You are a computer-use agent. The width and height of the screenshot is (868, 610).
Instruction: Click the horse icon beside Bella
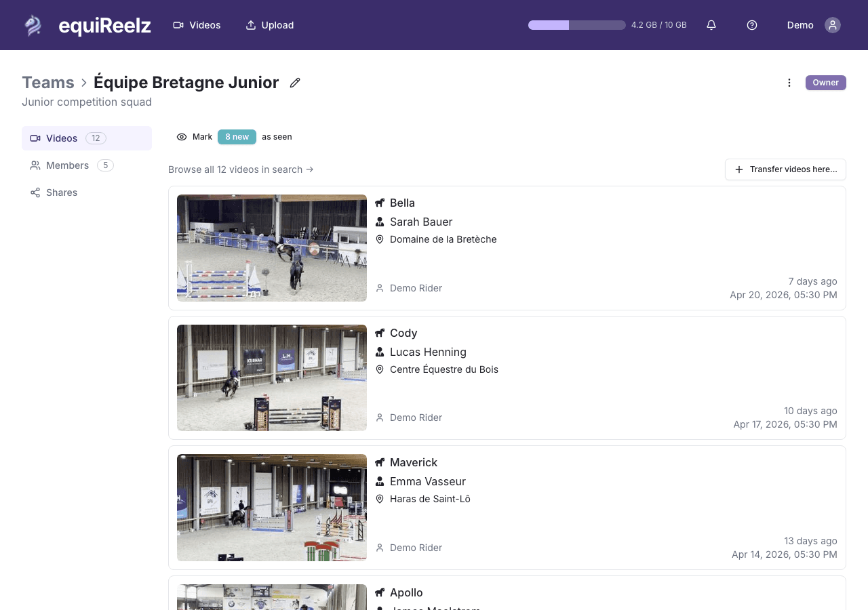point(380,203)
